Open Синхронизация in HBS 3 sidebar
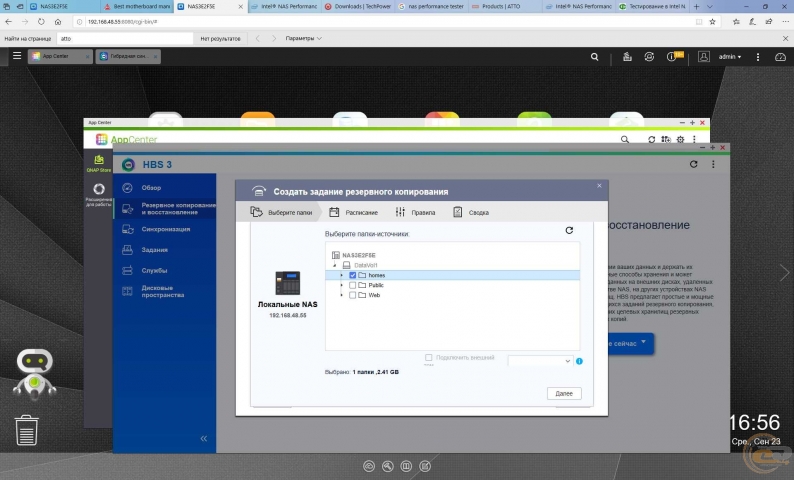Image resolution: width=794 pixels, height=480 pixels. click(165, 229)
